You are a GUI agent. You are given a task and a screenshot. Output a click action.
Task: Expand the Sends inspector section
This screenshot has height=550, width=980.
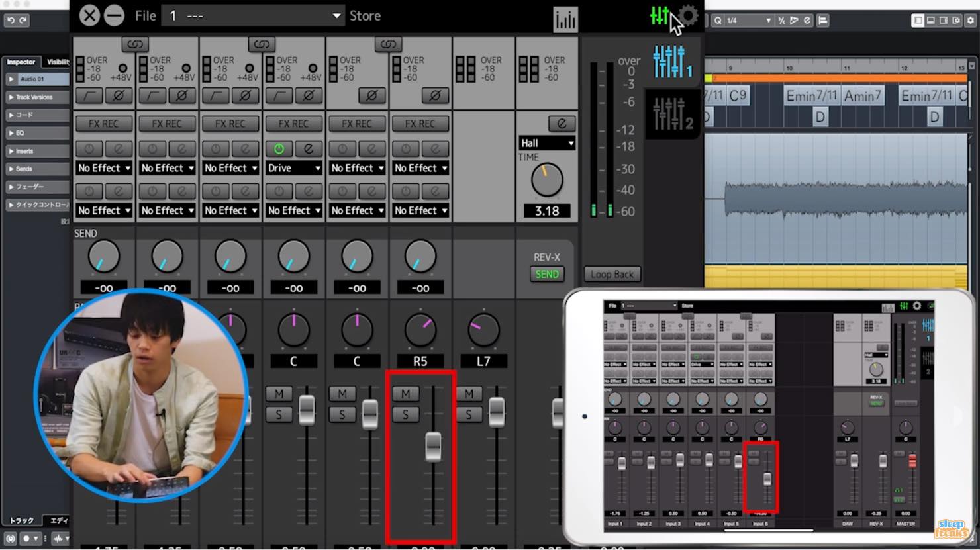coord(37,169)
